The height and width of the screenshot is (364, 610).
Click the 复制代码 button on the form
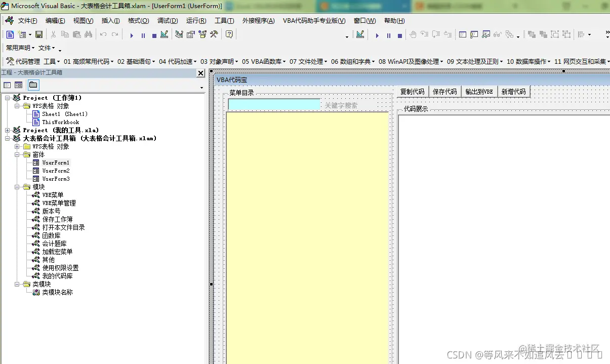[x=413, y=92]
